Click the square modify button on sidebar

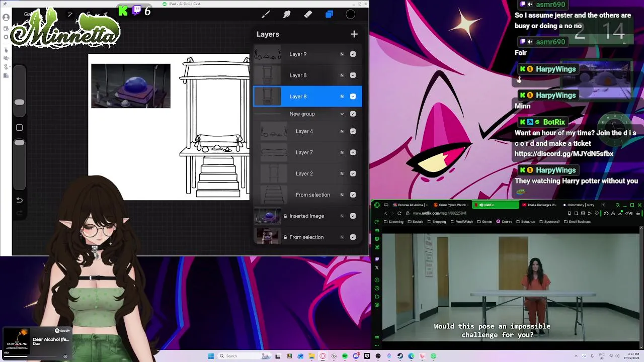point(19,128)
